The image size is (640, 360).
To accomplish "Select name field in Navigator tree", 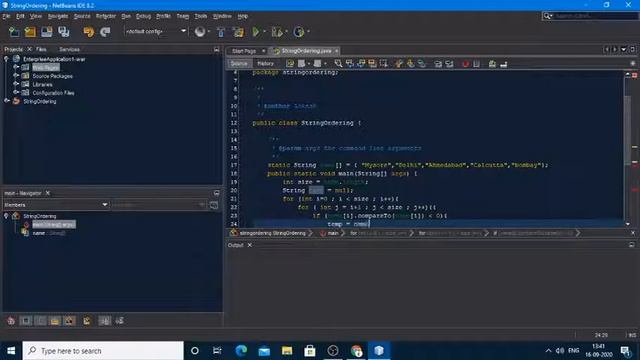I will (x=39, y=233).
